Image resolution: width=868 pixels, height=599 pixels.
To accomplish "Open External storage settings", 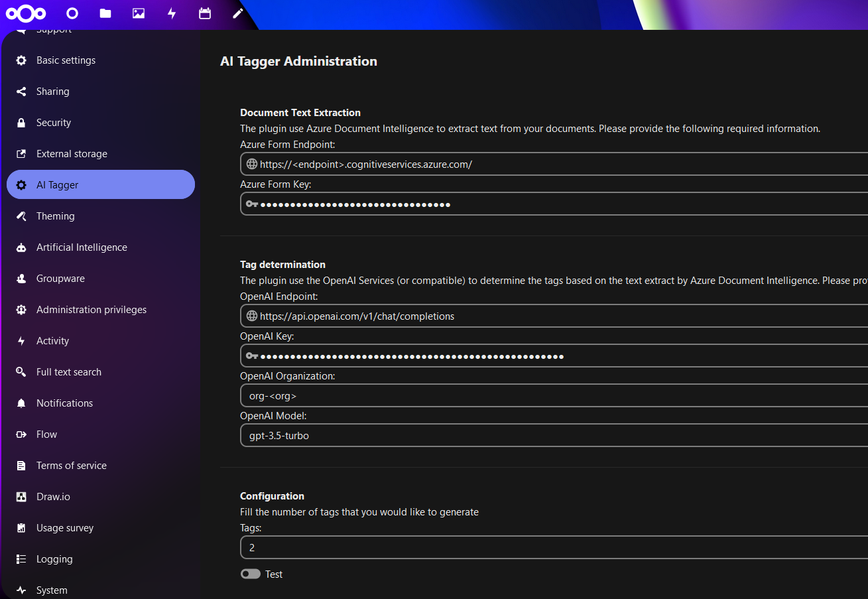I will pyautogui.click(x=72, y=154).
